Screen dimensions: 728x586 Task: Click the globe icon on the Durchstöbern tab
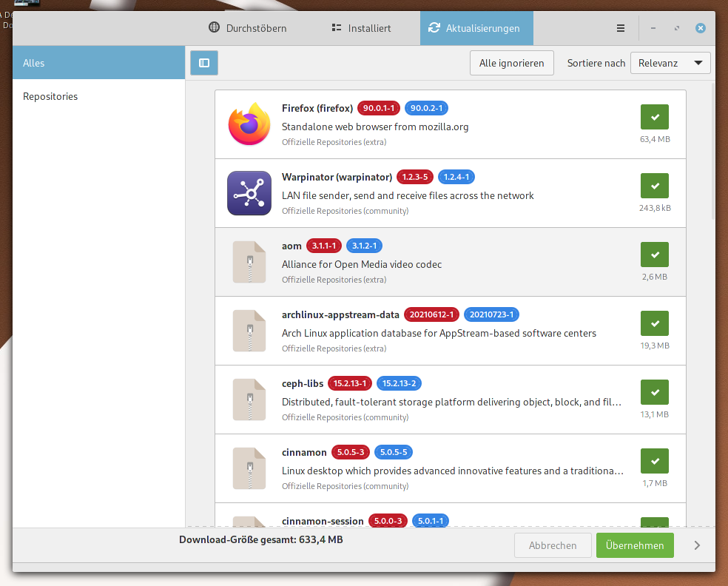pos(214,27)
